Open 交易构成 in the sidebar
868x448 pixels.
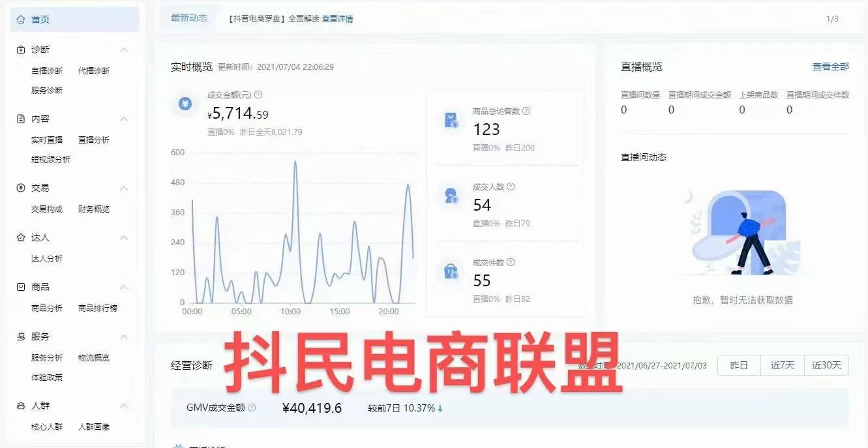(x=47, y=209)
